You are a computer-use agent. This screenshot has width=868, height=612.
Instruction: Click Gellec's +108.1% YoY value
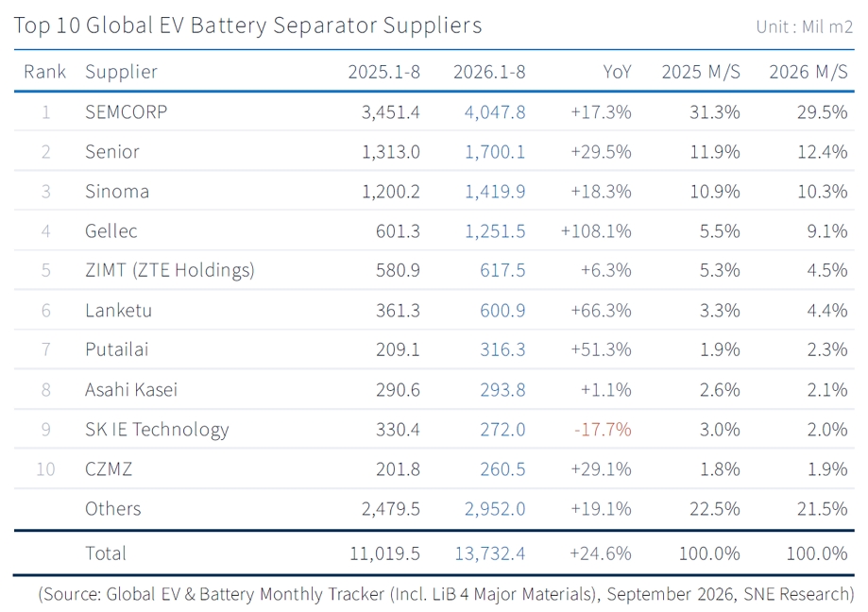(596, 230)
